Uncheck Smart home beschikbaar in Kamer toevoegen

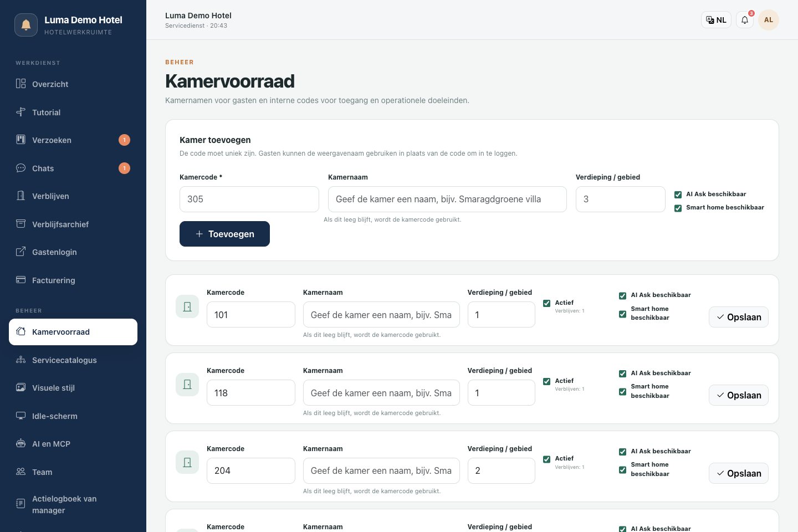(678, 208)
